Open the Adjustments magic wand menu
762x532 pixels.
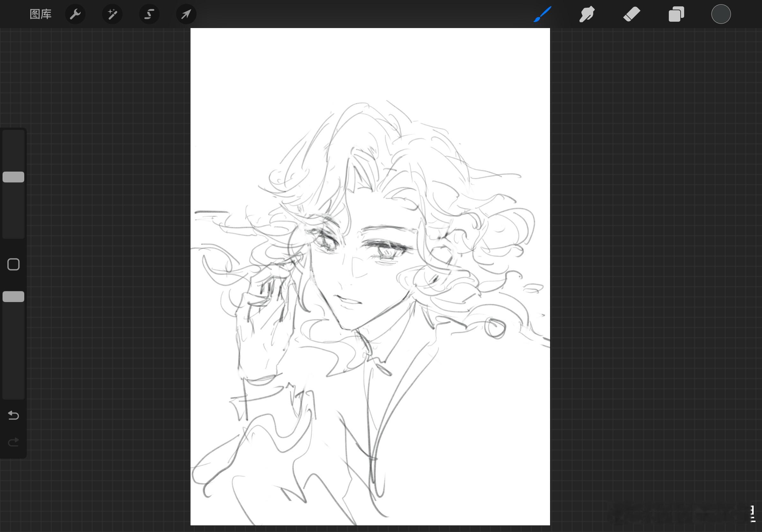[112, 14]
